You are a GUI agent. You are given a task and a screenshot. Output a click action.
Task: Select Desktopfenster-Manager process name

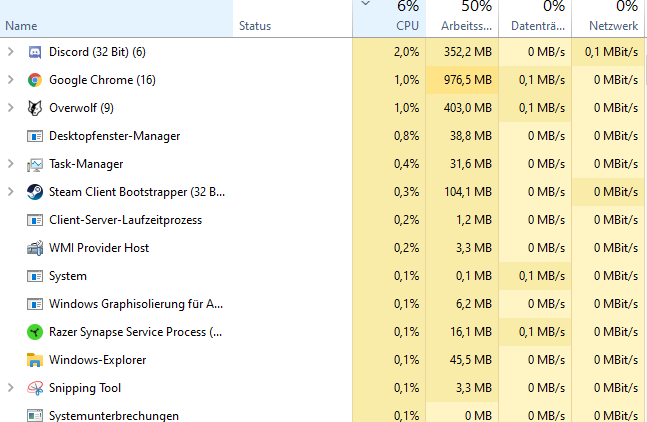pos(115,136)
